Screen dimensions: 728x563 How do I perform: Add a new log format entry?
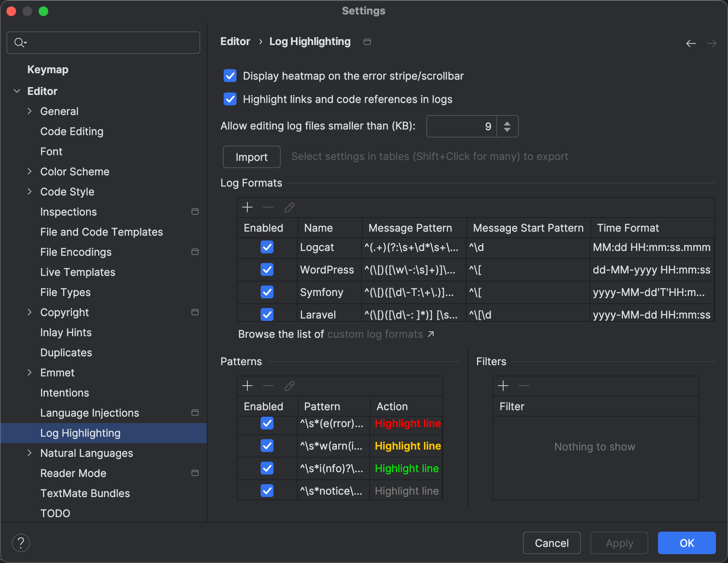point(247,208)
